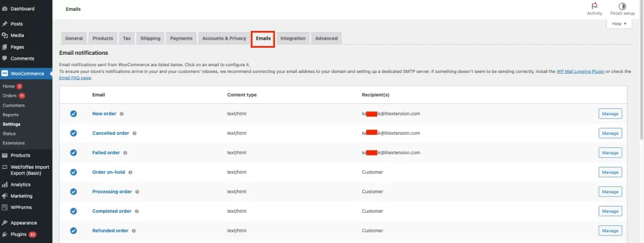Manage the New order email

pos(610,114)
